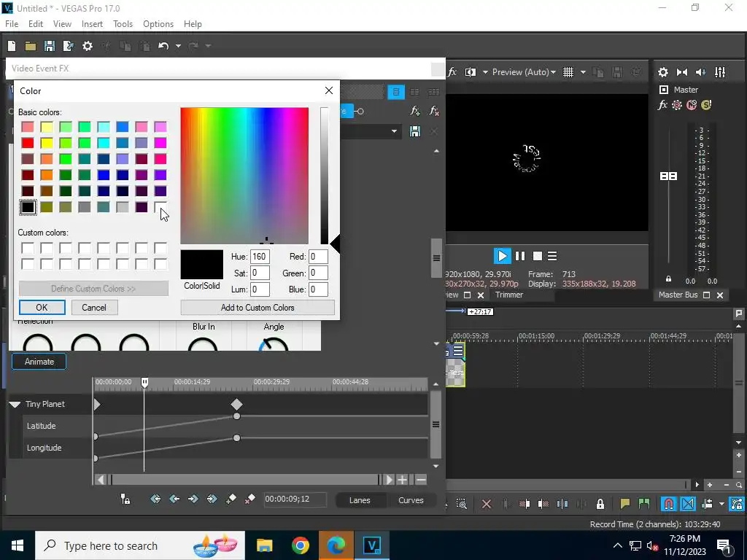Delete the selected keyframe

[x=249, y=499]
